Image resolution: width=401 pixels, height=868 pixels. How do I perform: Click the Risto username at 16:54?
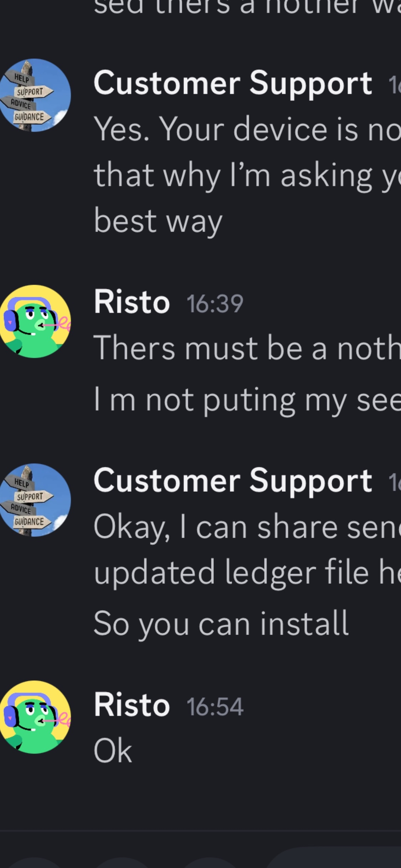pyautogui.click(x=132, y=705)
